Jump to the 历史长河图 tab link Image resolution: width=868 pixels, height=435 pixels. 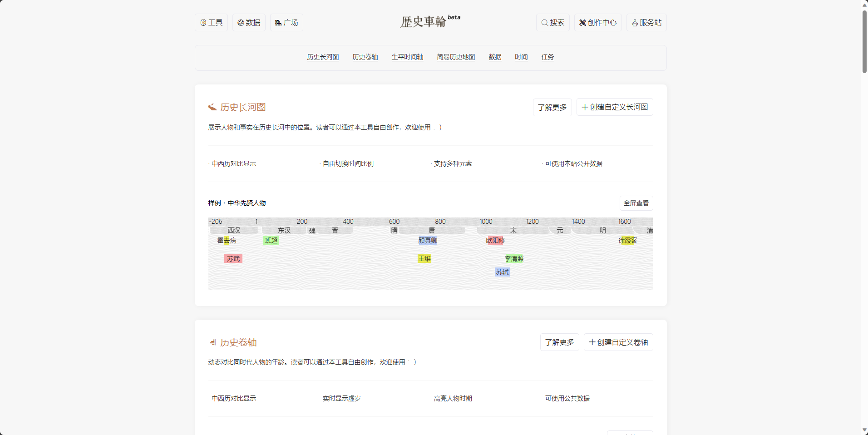[x=323, y=57]
